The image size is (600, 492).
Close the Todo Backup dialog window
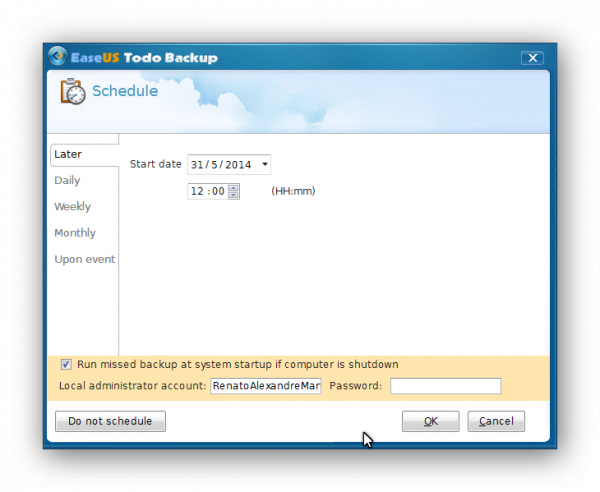532,58
